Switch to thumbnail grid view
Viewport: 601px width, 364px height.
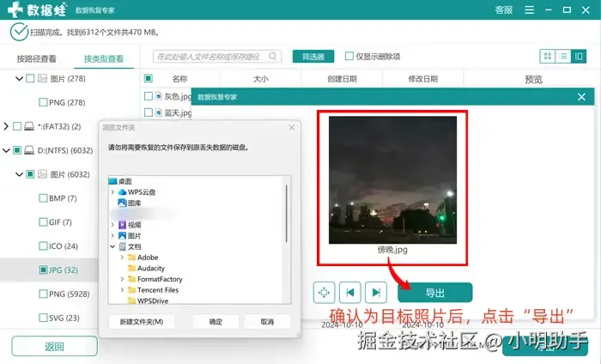[548, 57]
